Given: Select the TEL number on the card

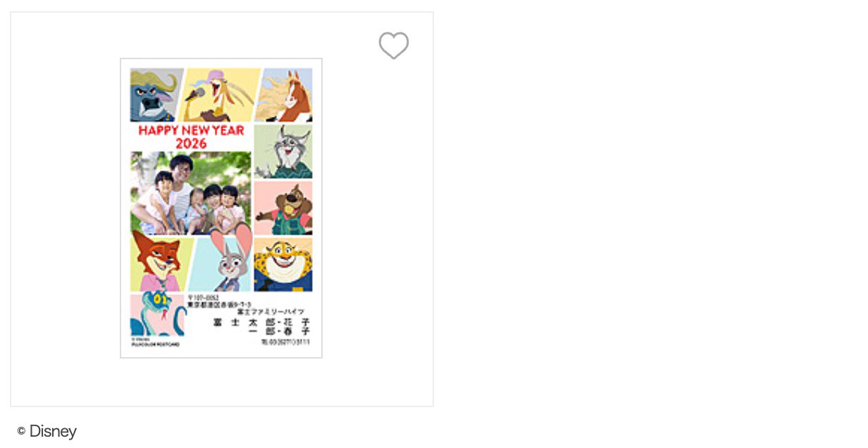Looking at the screenshot, I should [x=285, y=342].
